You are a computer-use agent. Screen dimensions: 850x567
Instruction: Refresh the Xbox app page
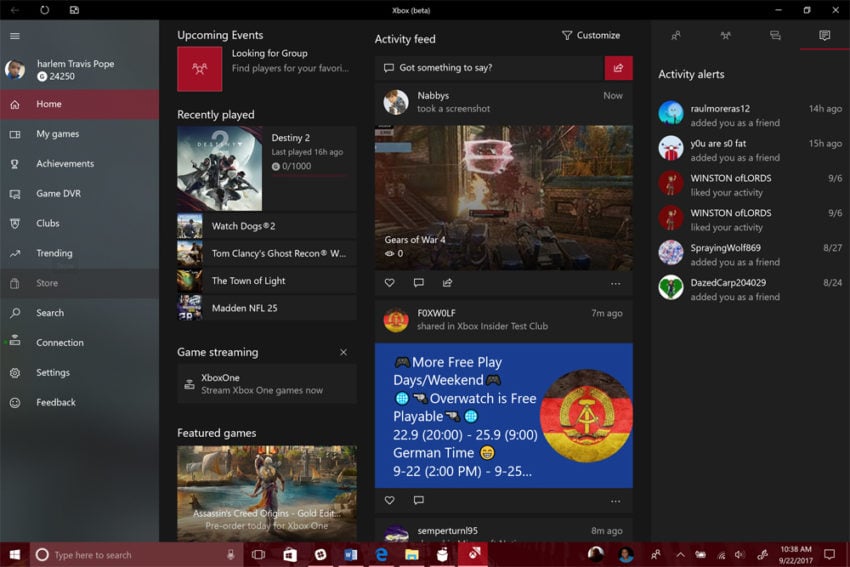tap(44, 10)
